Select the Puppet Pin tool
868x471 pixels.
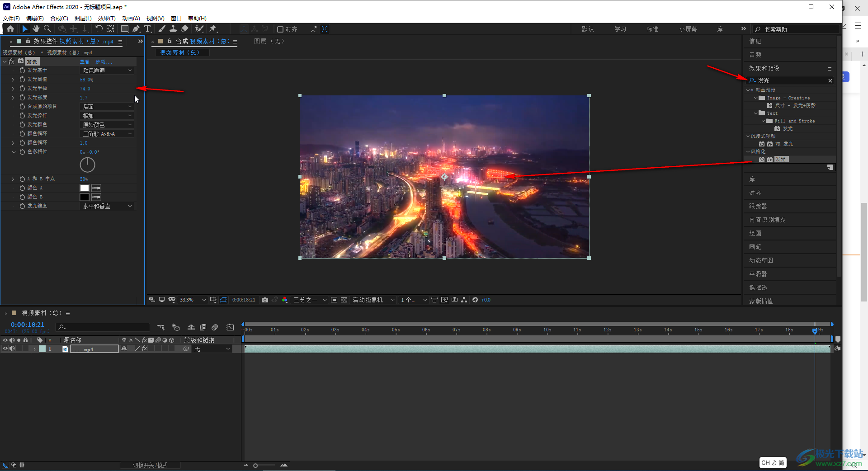tap(213, 29)
